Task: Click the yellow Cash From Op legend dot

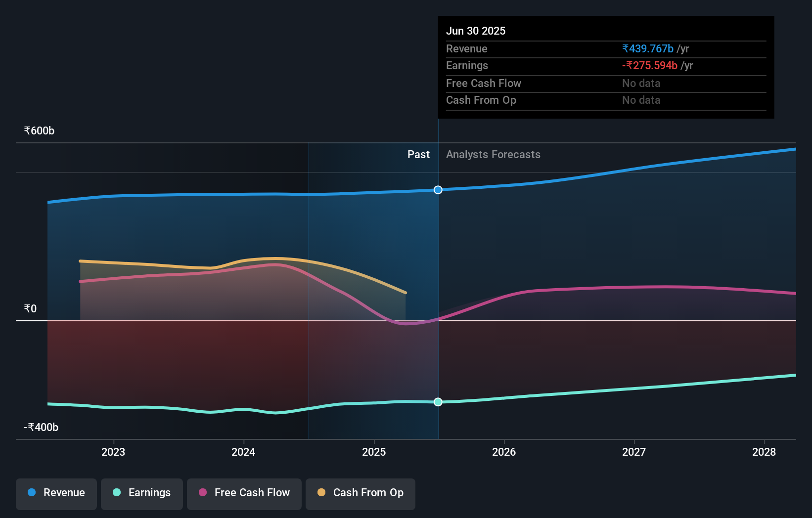Action: [x=321, y=493]
